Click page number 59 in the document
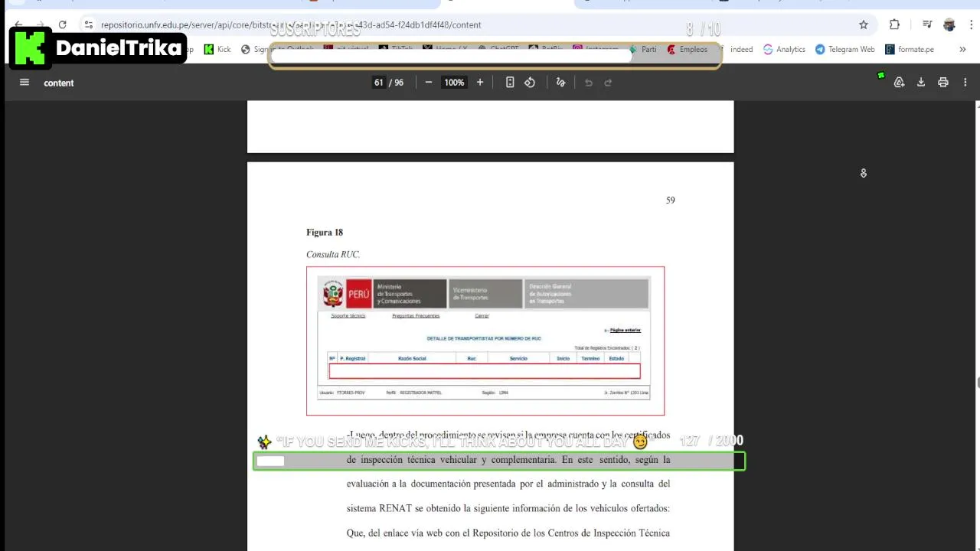Image resolution: width=980 pixels, height=551 pixels. (x=671, y=201)
